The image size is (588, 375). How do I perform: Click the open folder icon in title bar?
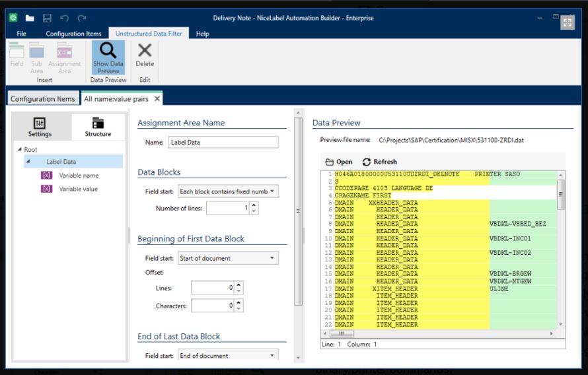click(x=30, y=18)
